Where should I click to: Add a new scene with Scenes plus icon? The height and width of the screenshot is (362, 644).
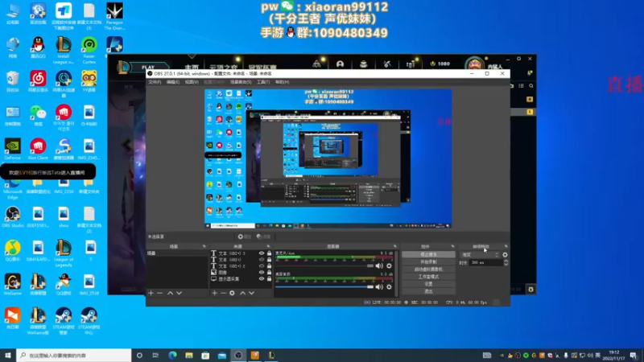point(151,293)
